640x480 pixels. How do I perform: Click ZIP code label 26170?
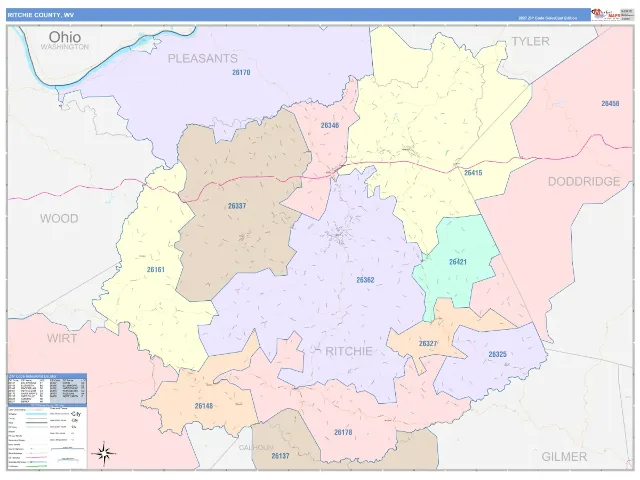(x=241, y=72)
